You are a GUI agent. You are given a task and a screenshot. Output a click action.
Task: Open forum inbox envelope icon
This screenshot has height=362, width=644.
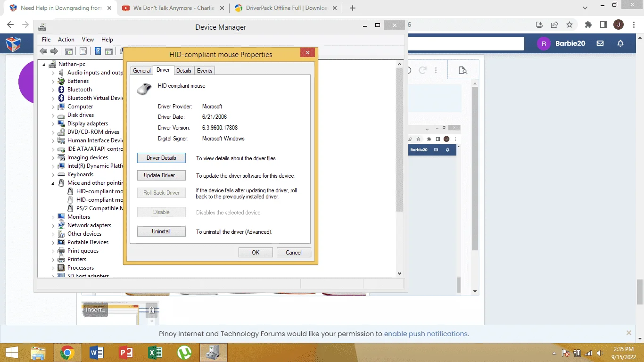(600, 43)
